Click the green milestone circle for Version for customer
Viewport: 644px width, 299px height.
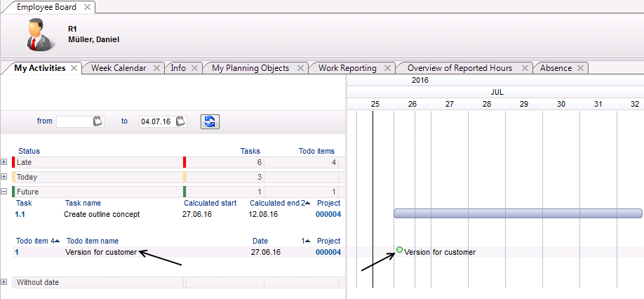400,250
